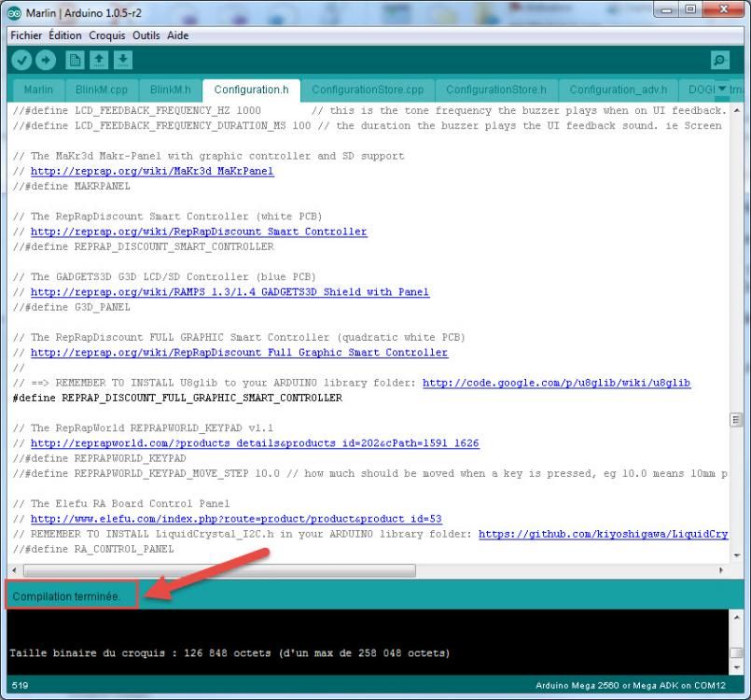Open the code.google.com u8glib wiki link
Image resolution: width=751 pixels, height=700 pixels.
[557, 383]
